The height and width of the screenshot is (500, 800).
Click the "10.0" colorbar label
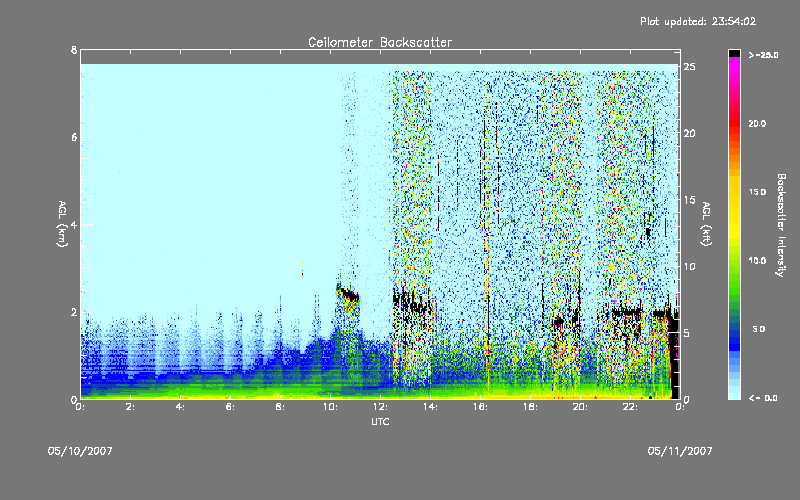757,261
